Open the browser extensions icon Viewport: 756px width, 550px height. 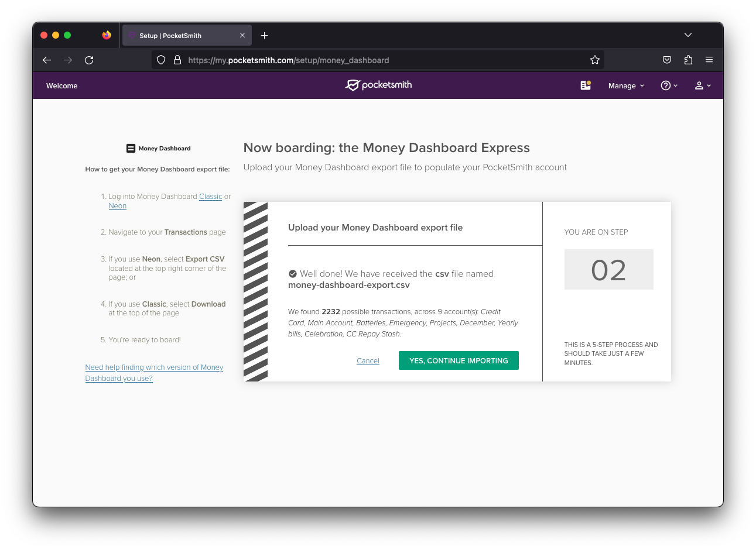[688, 60]
